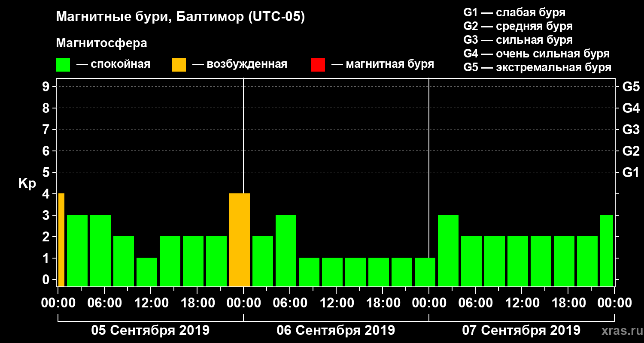This screenshot has height=343, width=644.
Task: Click the Kp 2 bar before 12:00 on 05 Сентября
Action: pos(124,262)
